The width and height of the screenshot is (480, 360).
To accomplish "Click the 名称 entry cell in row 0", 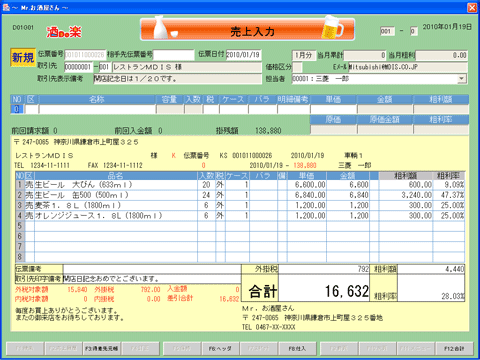I will (97, 109).
